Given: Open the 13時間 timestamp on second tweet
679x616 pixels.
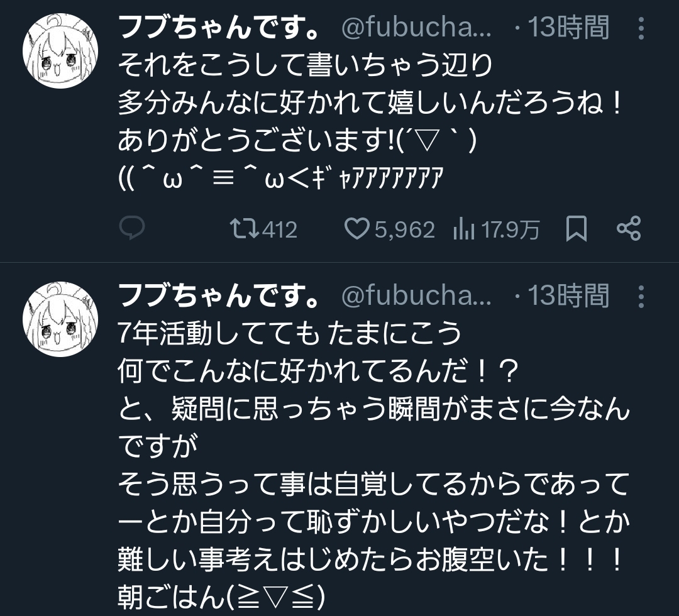Looking at the screenshot, I should [568, 295].
